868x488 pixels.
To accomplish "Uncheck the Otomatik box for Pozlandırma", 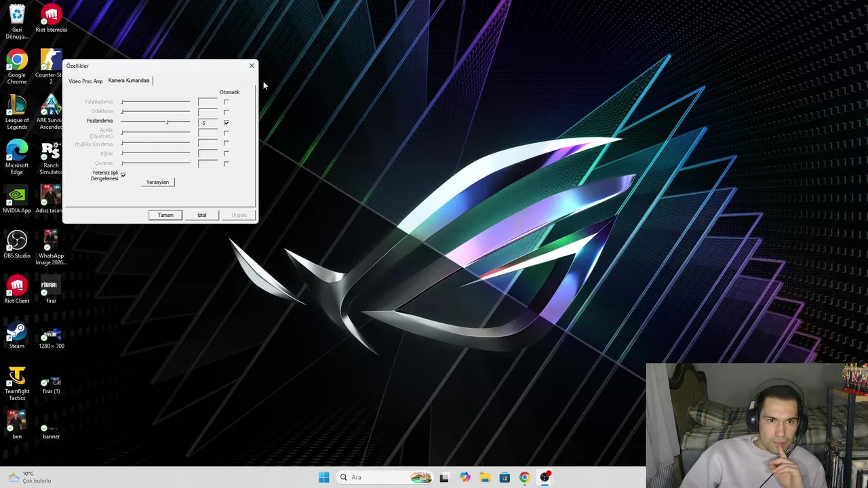I will [226, 123].
